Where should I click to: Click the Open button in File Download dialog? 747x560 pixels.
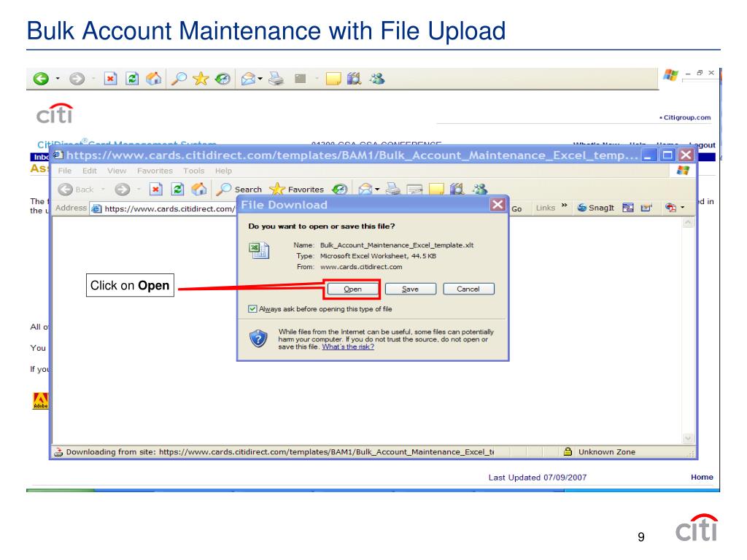pos(352,289)
